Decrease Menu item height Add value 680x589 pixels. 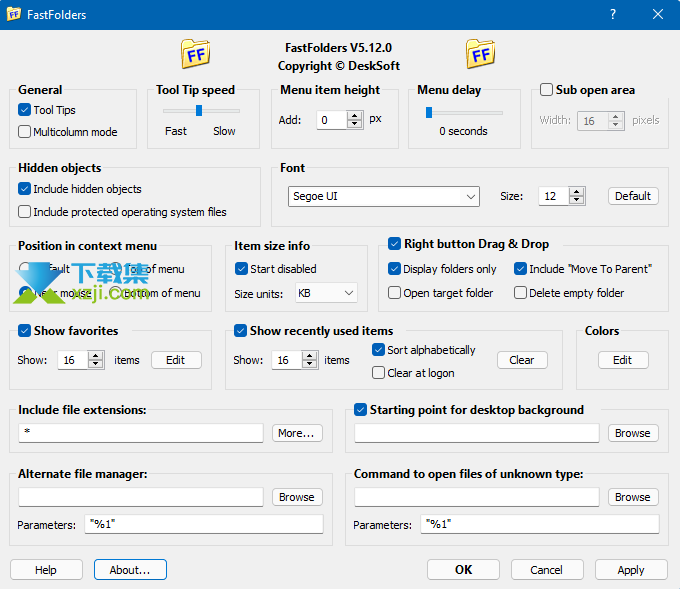(x=355, y=124)
